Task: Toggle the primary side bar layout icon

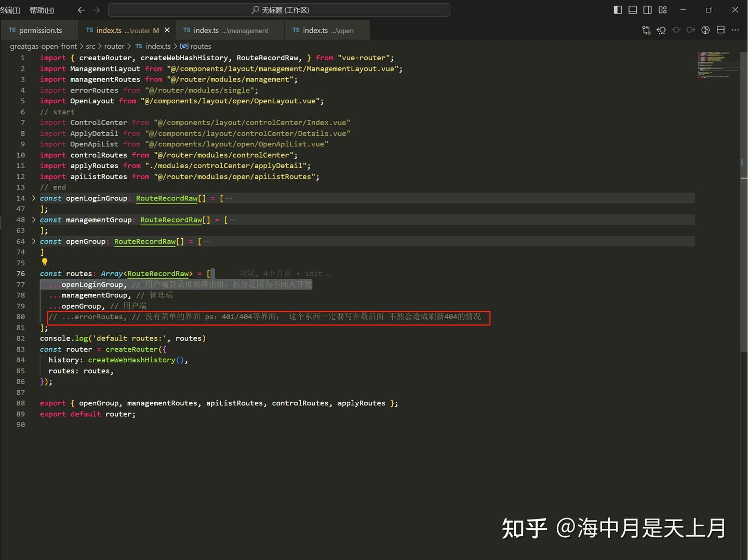Action: pyautogui.click(x=618, y=10)
